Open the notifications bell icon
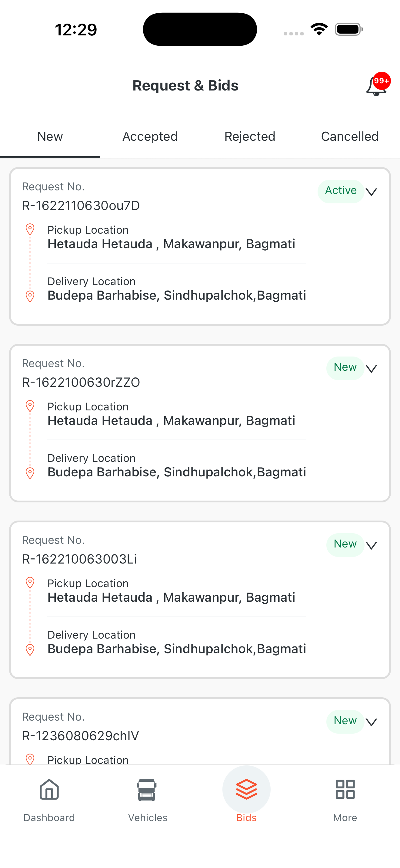Viewport: 400px width, 868px height. point(376,86)
